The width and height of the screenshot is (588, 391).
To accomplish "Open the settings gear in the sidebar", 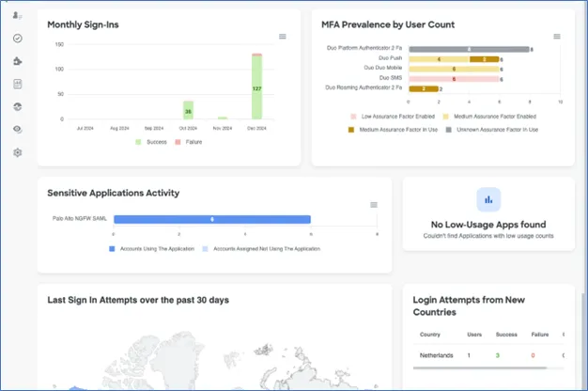I will (x=17, y=152).
